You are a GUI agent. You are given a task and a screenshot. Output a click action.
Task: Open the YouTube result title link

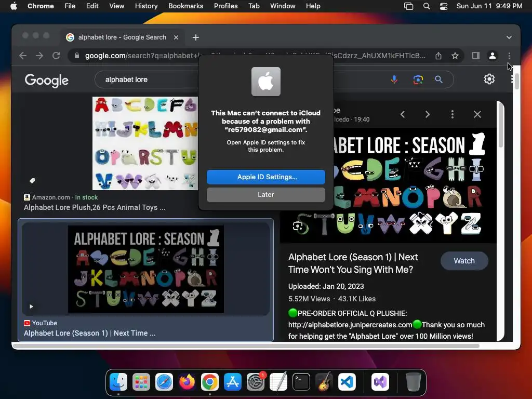pyautogui.click(x=89, y=333)
